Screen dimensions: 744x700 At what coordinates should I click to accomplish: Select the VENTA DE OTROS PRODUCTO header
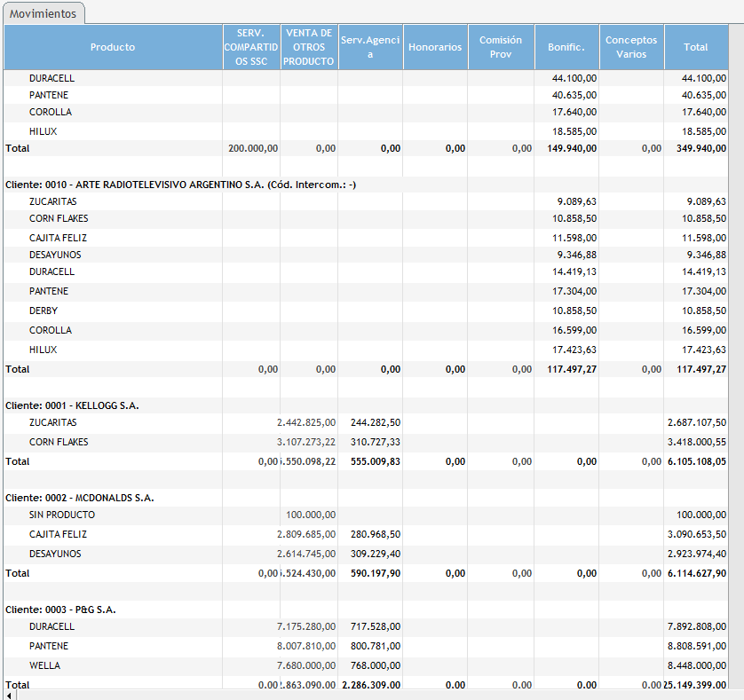point(309,47)
